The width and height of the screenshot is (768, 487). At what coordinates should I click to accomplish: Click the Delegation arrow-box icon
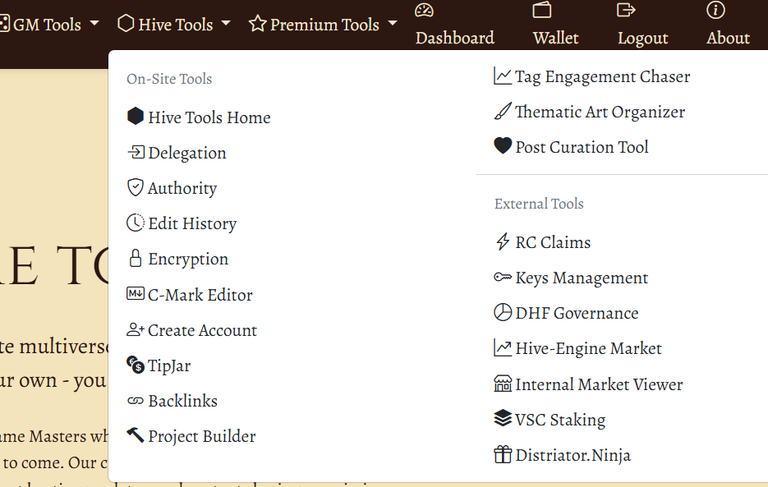pyautogui.click(x=136, y=152)
